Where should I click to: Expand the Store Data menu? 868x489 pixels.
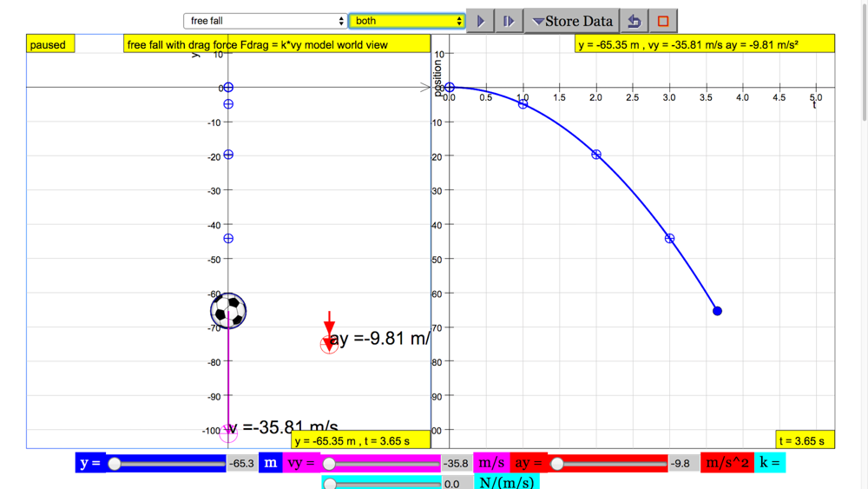click(572, 21)
